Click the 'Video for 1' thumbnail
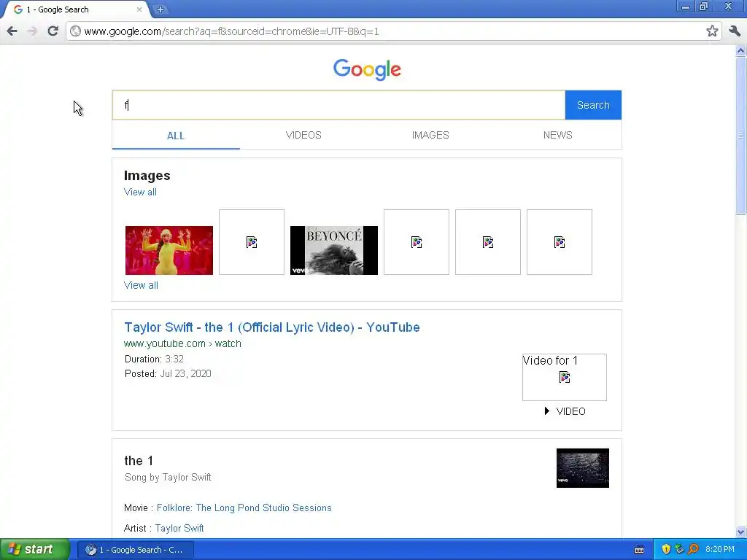Viewport: 747px width, 560px height. [x=565, y=377]
